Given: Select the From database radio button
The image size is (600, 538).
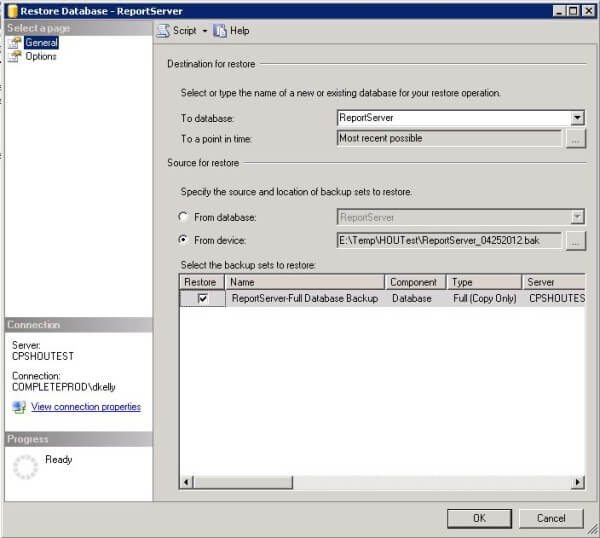Looking at the screenshot, I should coord(183,217).
